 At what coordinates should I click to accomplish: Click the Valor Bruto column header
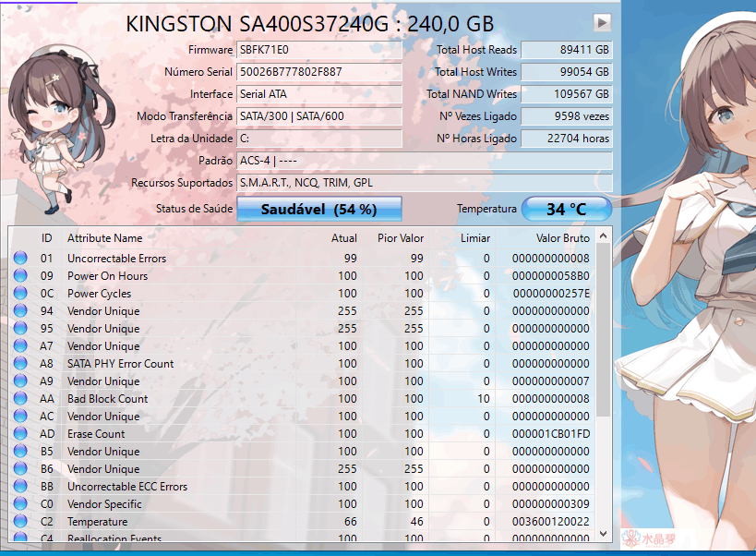(563, 238)
